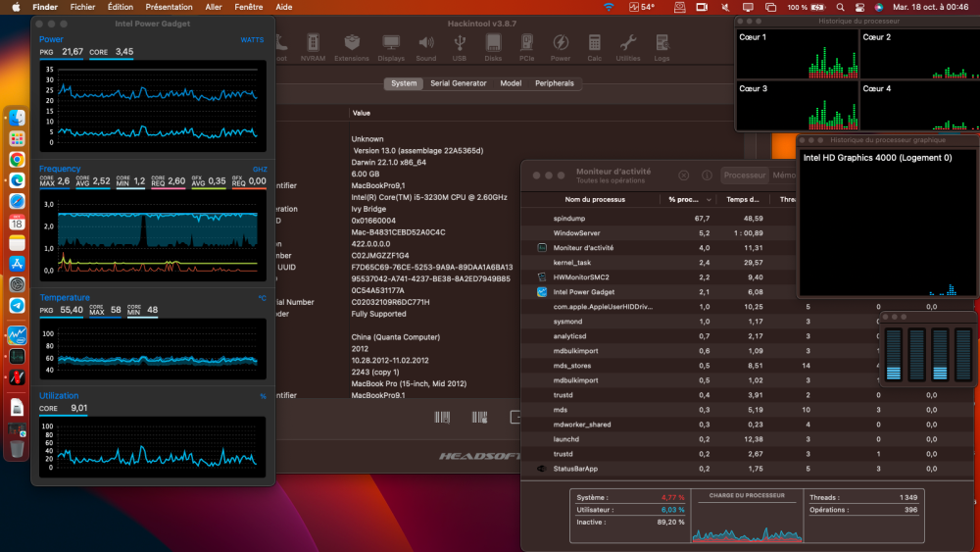Open Notes from the Dock

pyautogui.click(x=17, y=243)
